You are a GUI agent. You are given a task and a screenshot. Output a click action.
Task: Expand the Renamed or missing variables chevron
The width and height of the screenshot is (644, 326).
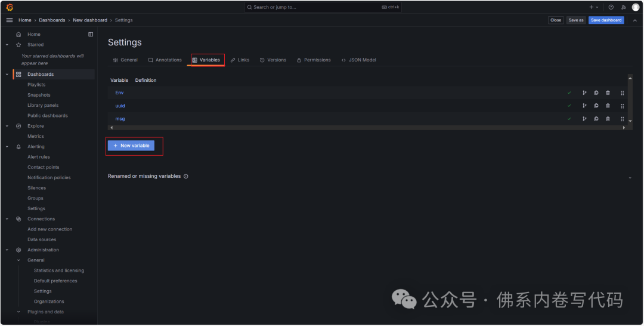(x=630, y=177)
